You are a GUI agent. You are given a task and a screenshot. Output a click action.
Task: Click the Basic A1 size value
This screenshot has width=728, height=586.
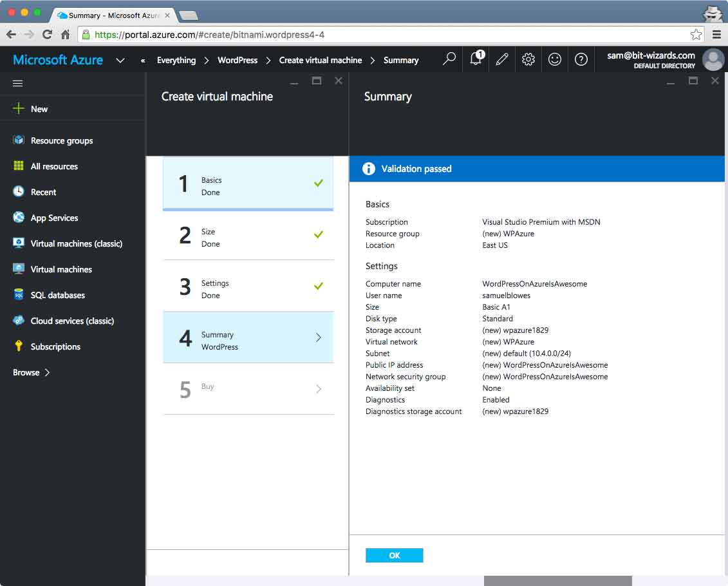tap(496, 307)
